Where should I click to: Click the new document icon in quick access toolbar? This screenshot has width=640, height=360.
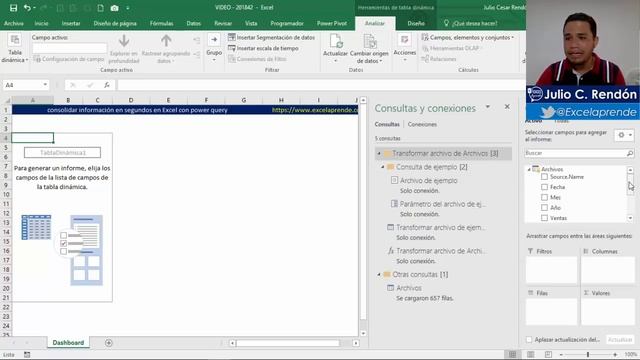click(x=100, y=8)
